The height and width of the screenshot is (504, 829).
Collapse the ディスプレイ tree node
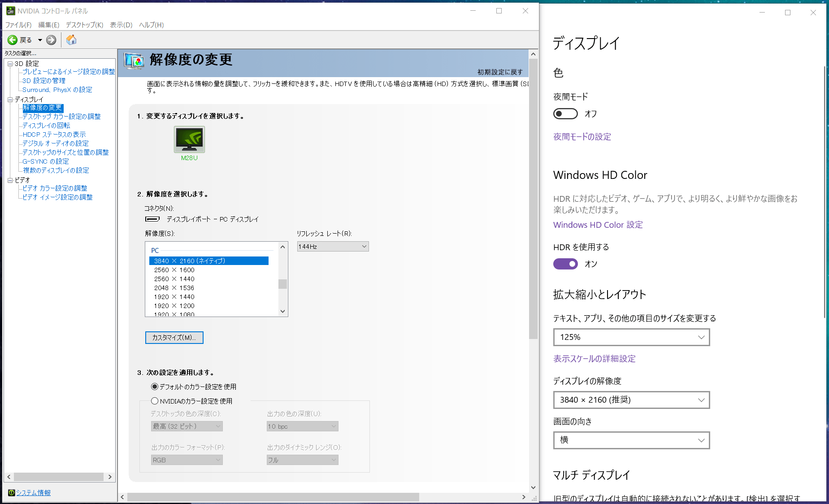point(10,100)
